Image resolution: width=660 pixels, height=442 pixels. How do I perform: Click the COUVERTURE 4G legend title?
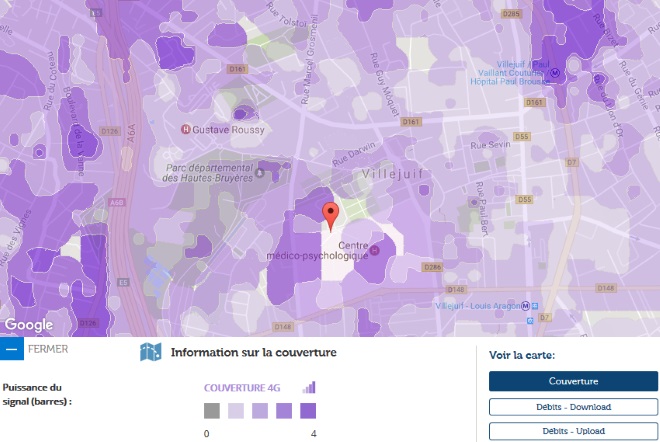(x=242, y=388)
